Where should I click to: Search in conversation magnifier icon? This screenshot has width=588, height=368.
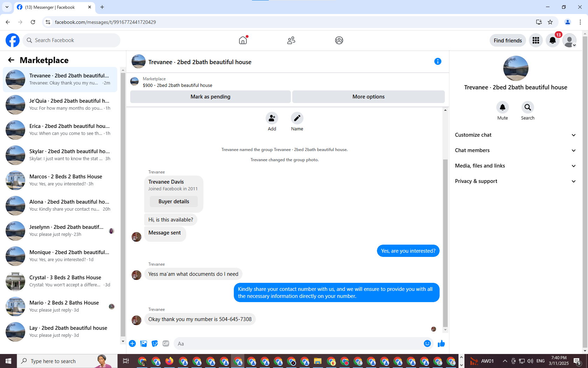[x=528, y=107]
